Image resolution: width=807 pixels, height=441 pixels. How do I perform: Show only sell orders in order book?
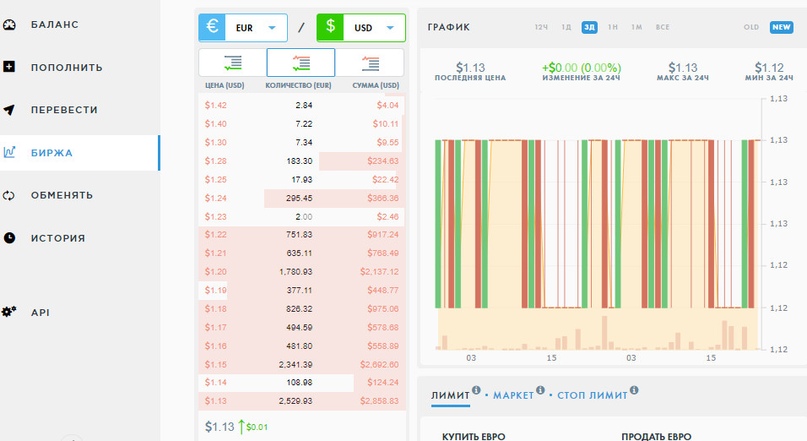(370, 63)
